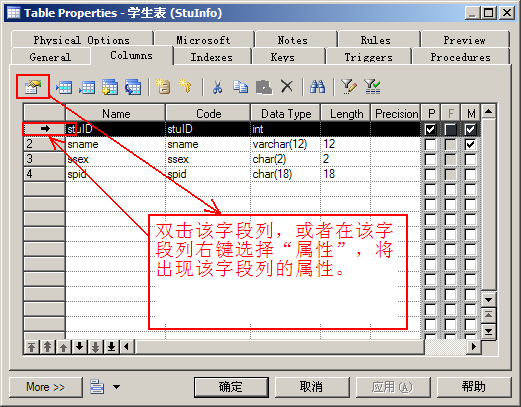
Task: Select row header number 4
Action: click(x=44, y=174)
